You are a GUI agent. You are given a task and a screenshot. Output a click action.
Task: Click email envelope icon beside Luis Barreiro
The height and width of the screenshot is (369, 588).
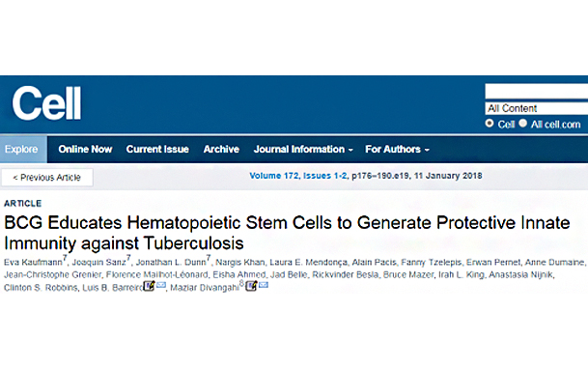coord(161,286)
